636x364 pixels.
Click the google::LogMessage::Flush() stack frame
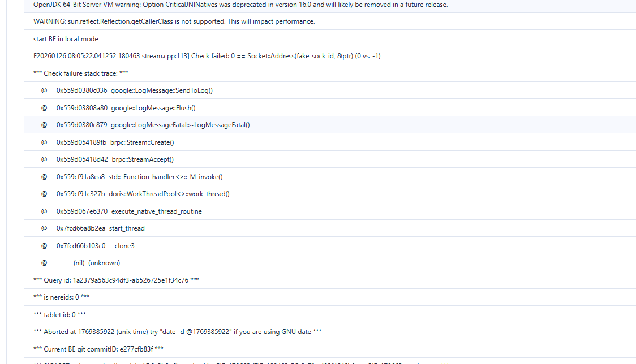pyautogui.click(x=126, y=108)
